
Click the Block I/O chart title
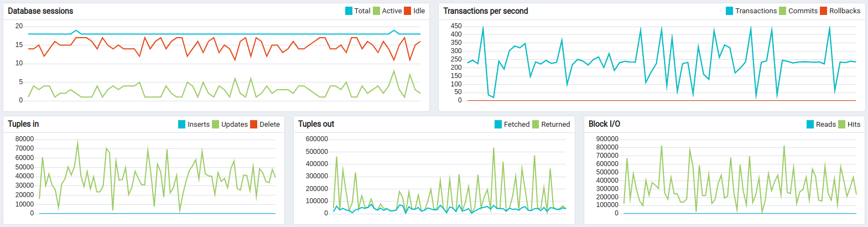pyautogui.click(x=604, y=124)
